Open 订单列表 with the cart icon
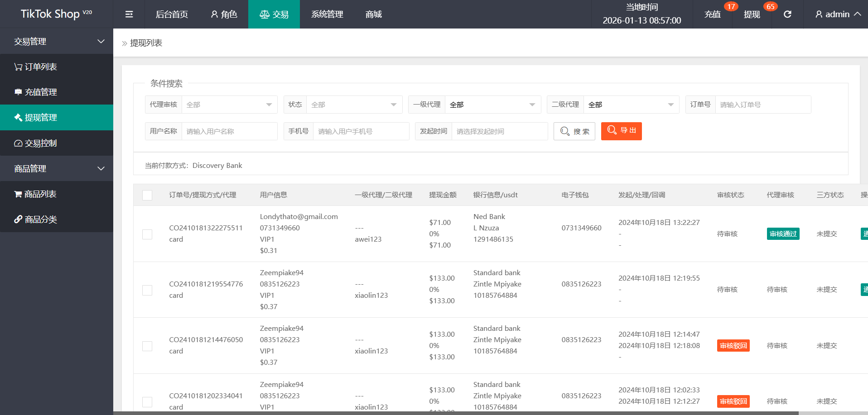868x415 pixels. point(41,67)
